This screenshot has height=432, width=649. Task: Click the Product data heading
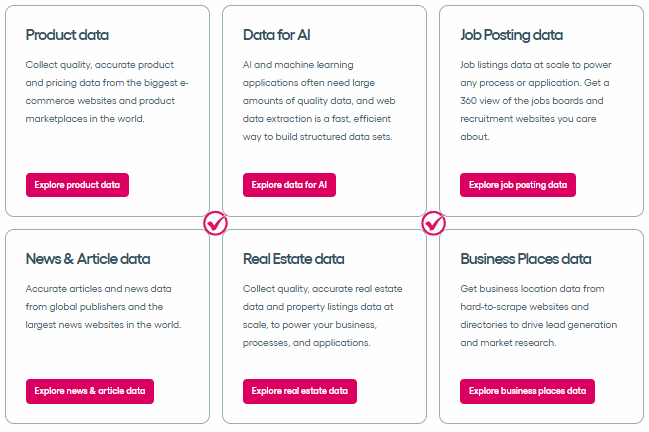coord(68,35)
